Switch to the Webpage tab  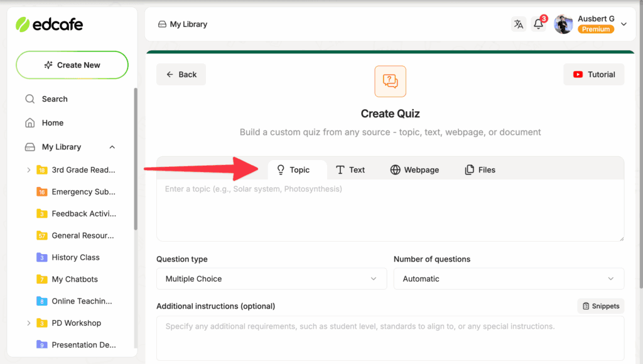[x=414, y=170]
